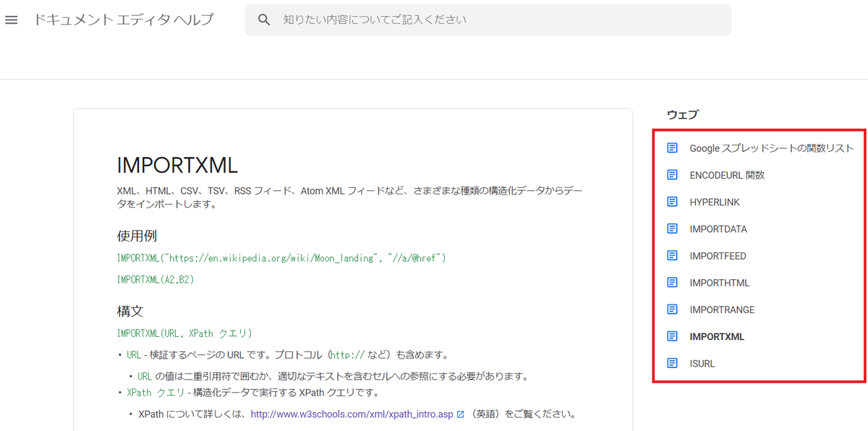Click the document icon beside IMPORTRANGE

[x=673, y=310]
